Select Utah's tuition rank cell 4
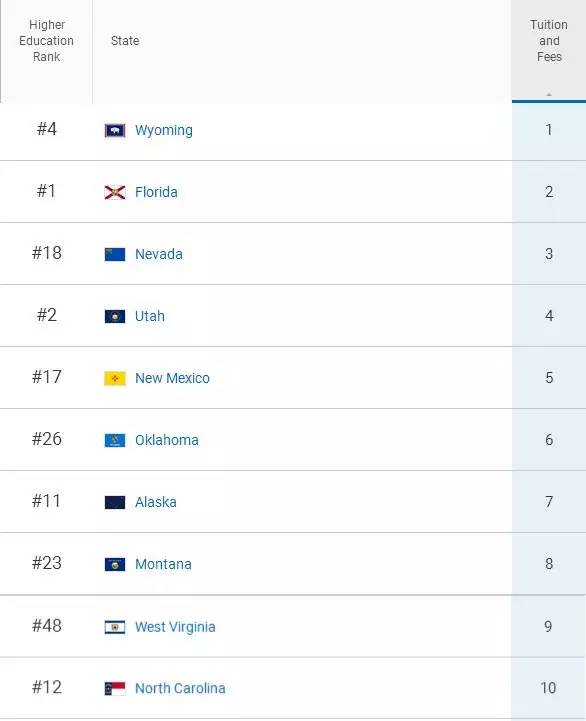586x721 pixels. (x=549, y=316)
